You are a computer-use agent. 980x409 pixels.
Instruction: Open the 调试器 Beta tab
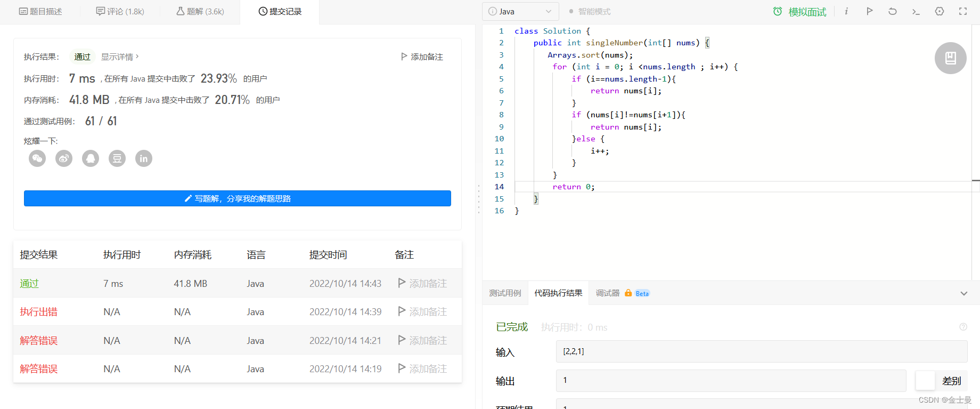point(622,293)
